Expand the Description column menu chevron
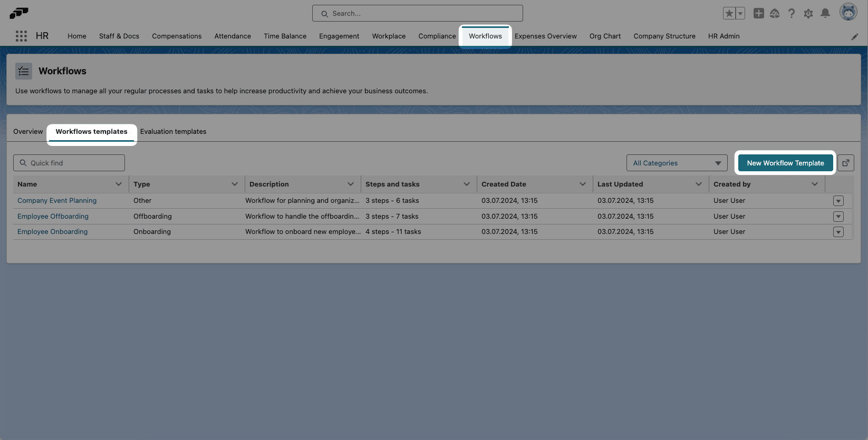868x440 pixels. click(x=351, y=184)
